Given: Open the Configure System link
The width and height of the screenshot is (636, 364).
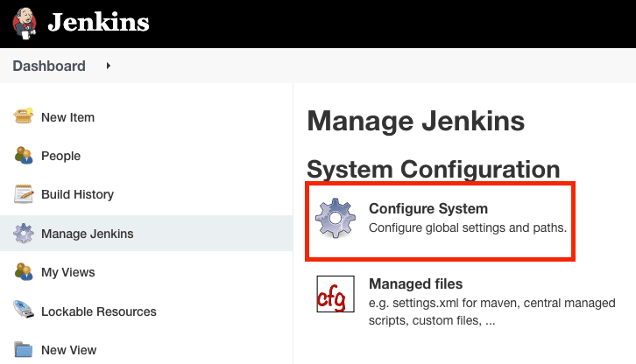Looking at the screenshot, I should click(428, 208).
